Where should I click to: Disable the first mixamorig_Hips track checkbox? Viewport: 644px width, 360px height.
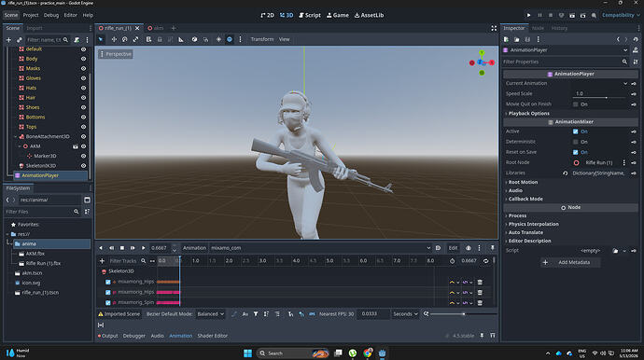tap(108, 282)
